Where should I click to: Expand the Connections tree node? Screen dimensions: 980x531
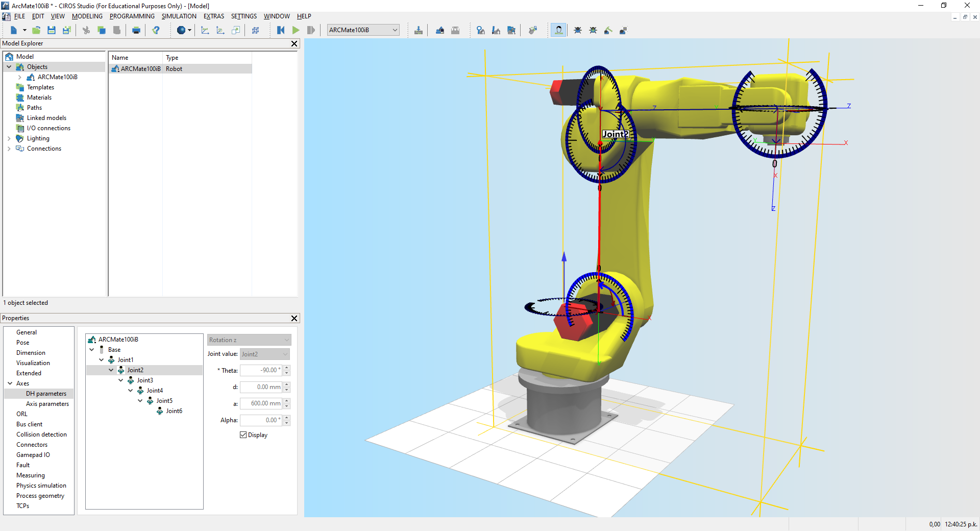click(9, 149)
